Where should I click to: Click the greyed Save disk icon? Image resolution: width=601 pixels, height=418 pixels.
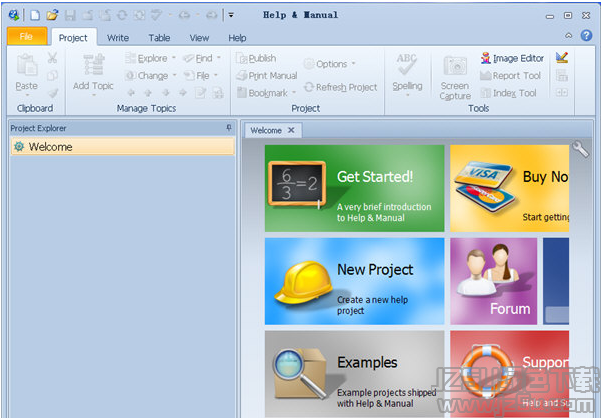click(70, 15)
